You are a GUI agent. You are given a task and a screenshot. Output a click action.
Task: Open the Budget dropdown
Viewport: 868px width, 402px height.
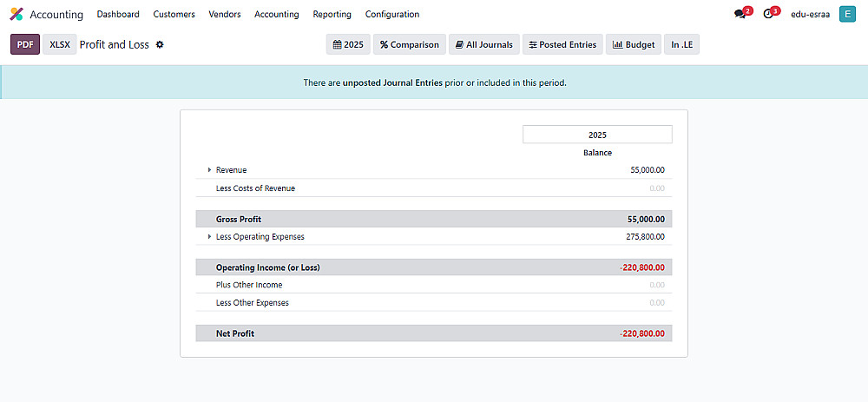(x=634, y=44)
